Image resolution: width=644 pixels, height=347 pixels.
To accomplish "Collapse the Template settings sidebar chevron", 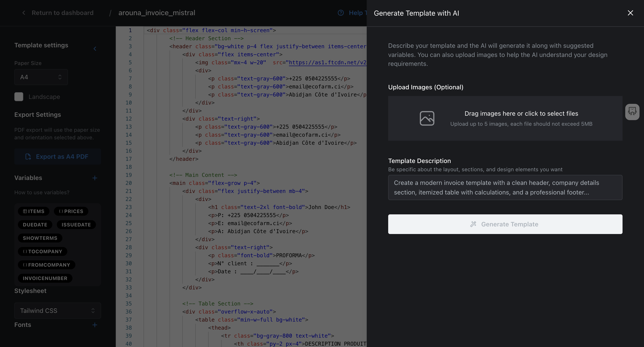I will pyautogui.click(x=95, y=48).
